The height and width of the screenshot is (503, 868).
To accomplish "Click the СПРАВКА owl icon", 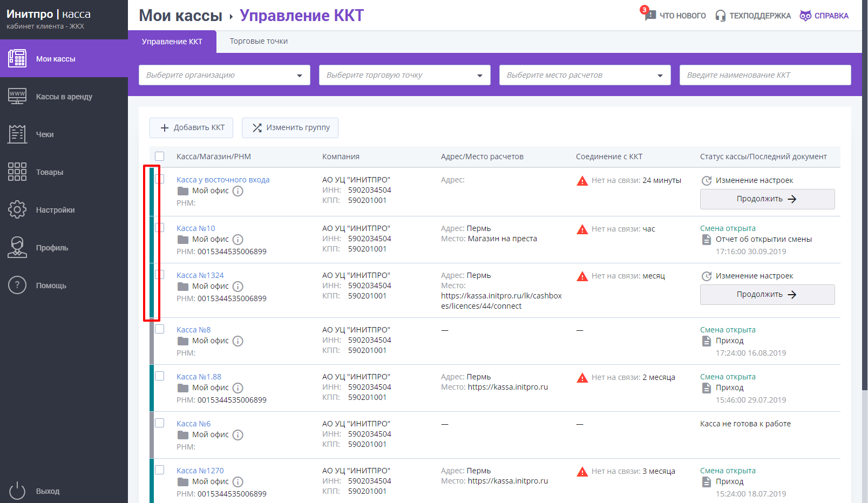I will tap(805, 16).
